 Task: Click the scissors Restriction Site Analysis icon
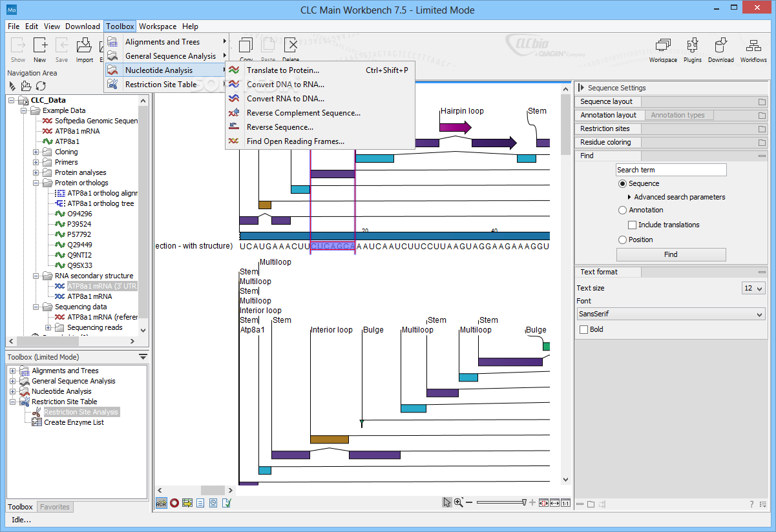(37, 412)
